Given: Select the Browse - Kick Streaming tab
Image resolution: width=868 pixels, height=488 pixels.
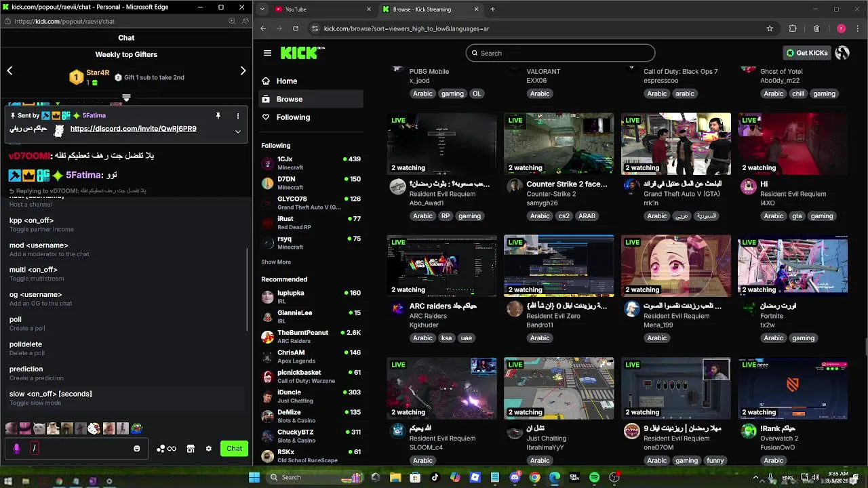Looking at the screenshot, I should tap(430, 9).
